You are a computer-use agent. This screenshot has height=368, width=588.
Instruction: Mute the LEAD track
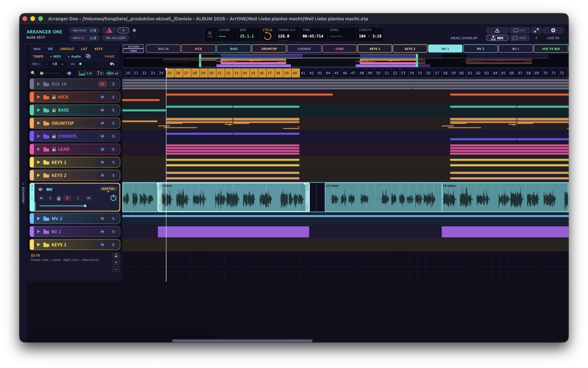pyautogui.click(x=102, y=149)
